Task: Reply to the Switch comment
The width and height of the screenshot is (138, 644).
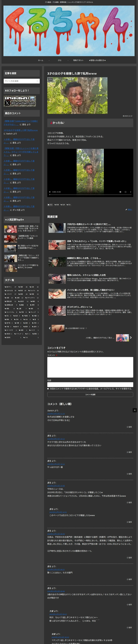Action: coord(129,427)
